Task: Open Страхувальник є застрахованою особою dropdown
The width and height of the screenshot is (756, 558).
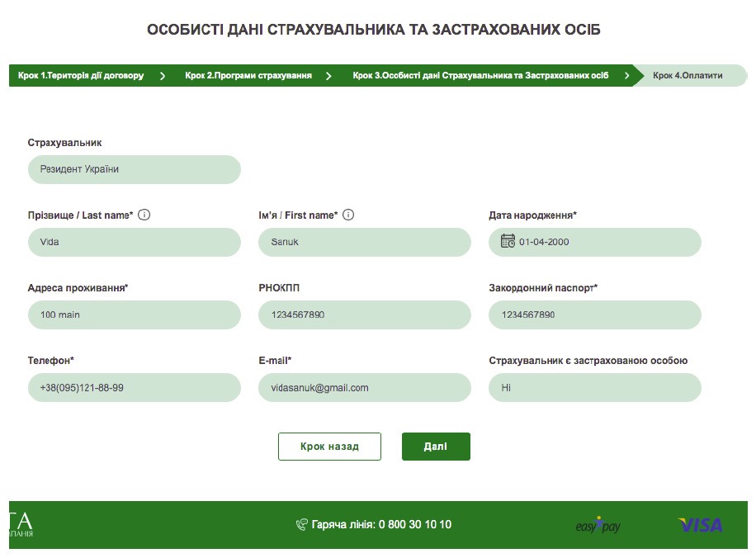Action: [x=595, y=387]
